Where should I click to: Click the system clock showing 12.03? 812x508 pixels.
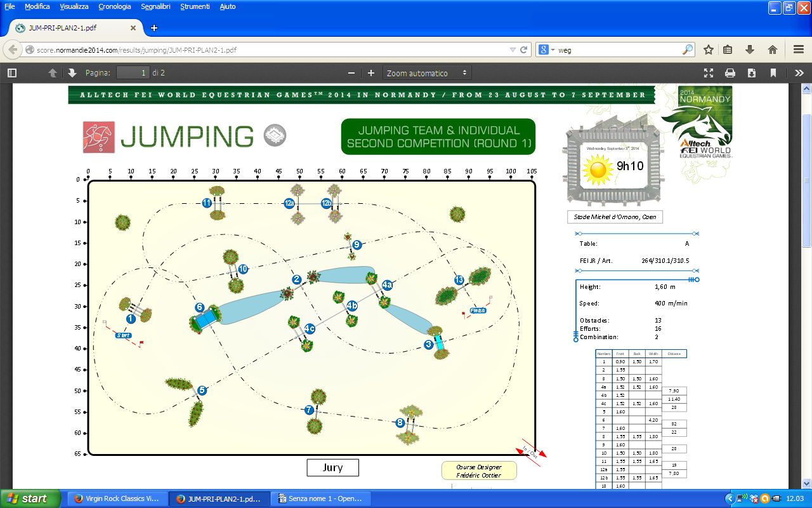pyautogui.click(x=794, y=498)
